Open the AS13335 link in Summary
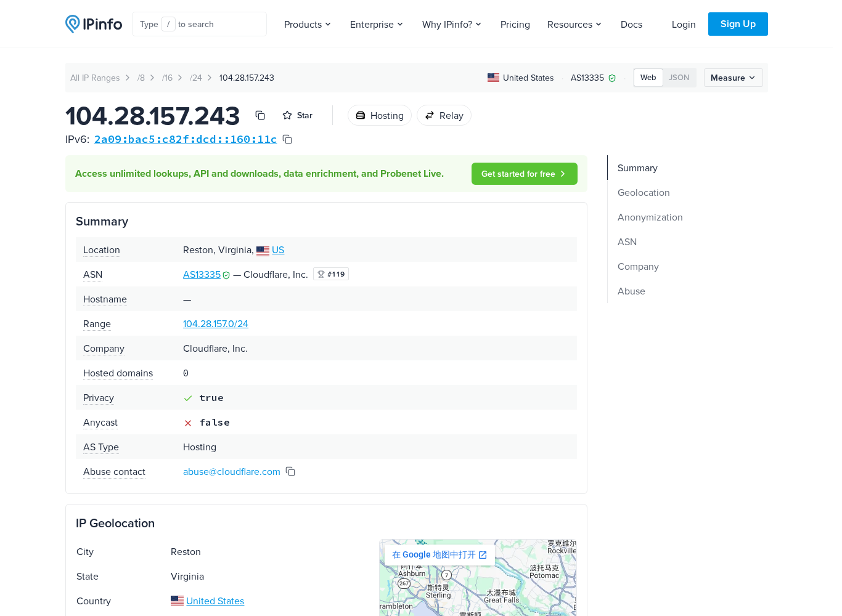 [x=202, y=275]
